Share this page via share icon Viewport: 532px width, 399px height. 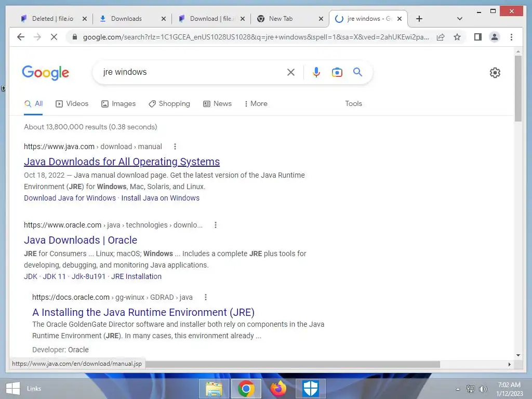point(441,37)
